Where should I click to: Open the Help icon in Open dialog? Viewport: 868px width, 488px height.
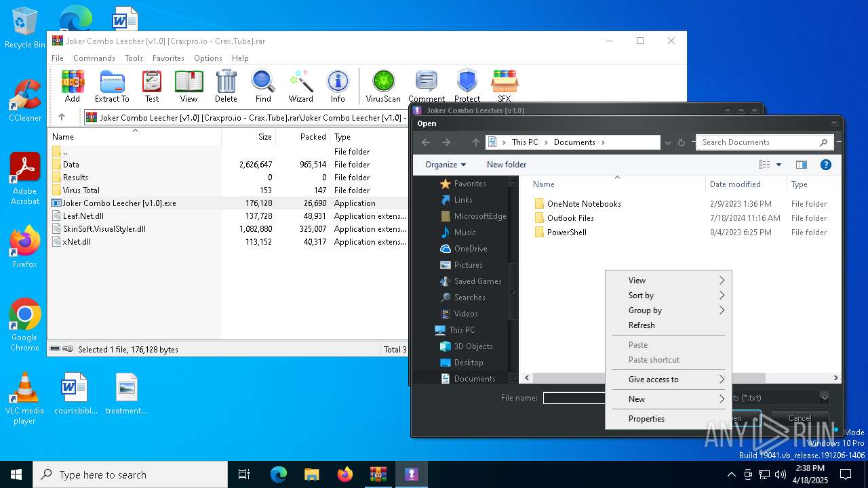pyautogui.click(x=825, y=165)
